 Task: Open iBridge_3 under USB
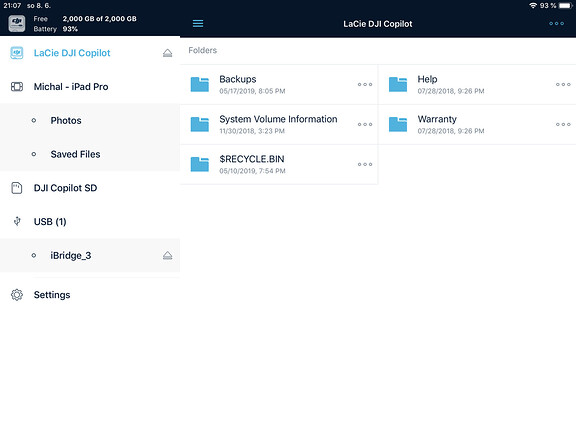click(90, 256)
